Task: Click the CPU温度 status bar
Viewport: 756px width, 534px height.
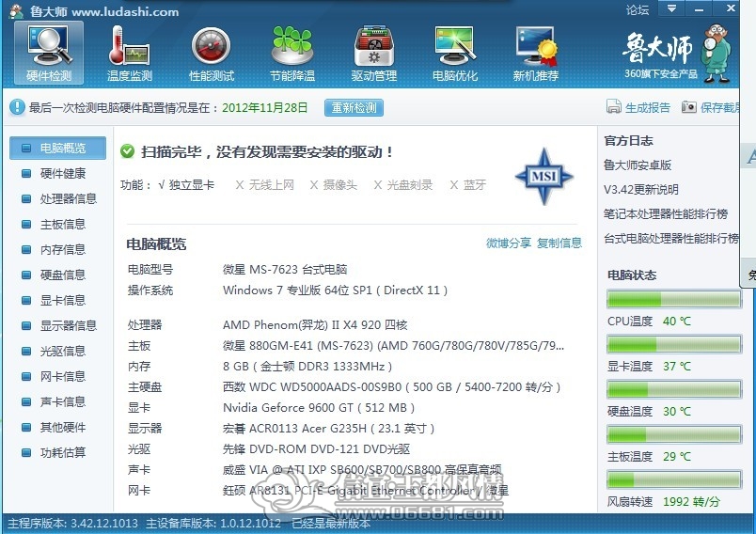Action: [673, 299]
